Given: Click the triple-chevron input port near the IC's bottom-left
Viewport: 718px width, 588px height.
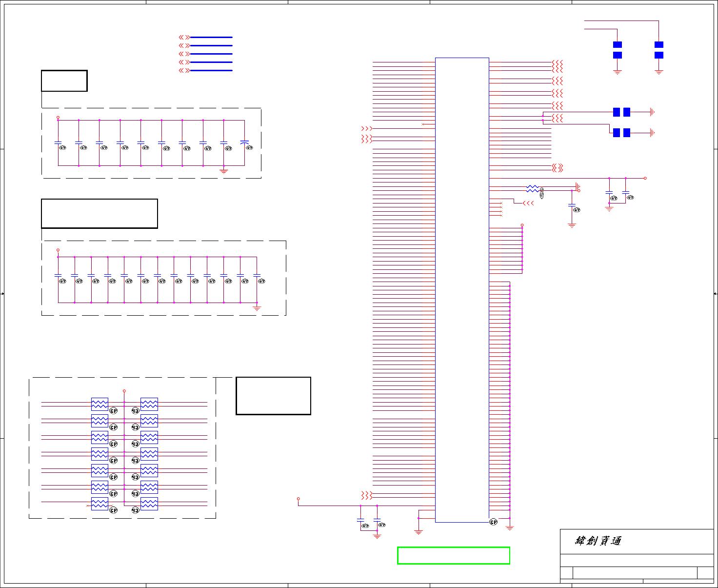Looking at the screenshot, I should coord(366,495).
